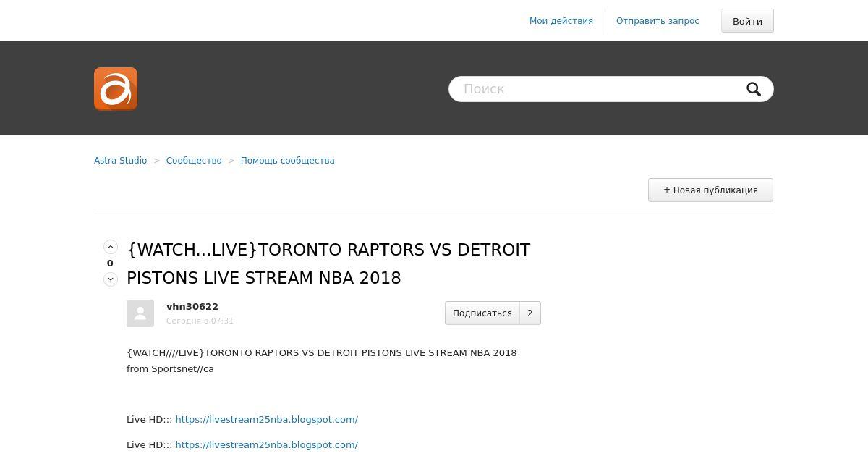
Task: Go to Сообщество breadcrumb
Action: tap(194, 161)
